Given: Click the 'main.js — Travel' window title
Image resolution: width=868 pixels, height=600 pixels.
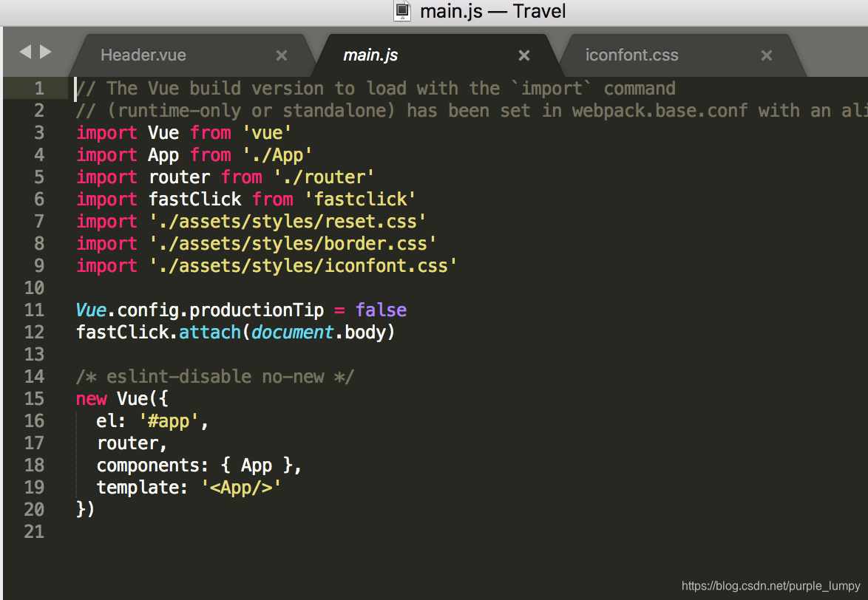Looking at the screenshot, I should tap(492, 11).
